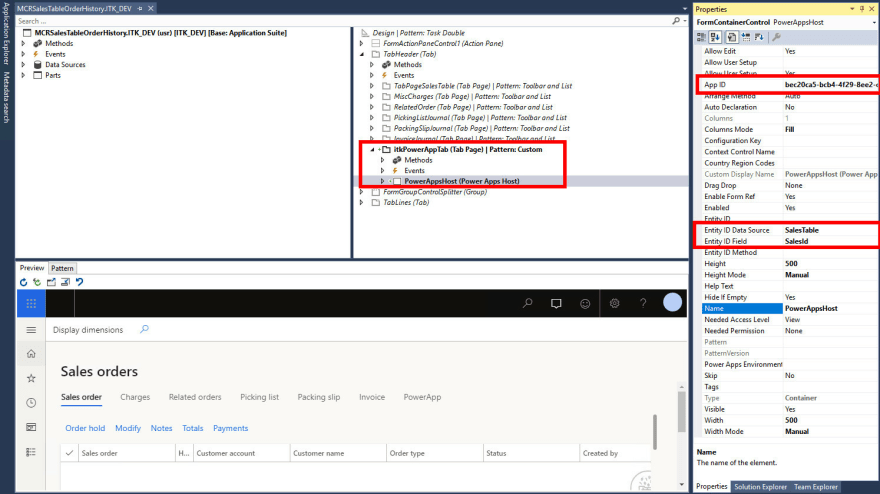Click the Application Explorer side tab

6,34
